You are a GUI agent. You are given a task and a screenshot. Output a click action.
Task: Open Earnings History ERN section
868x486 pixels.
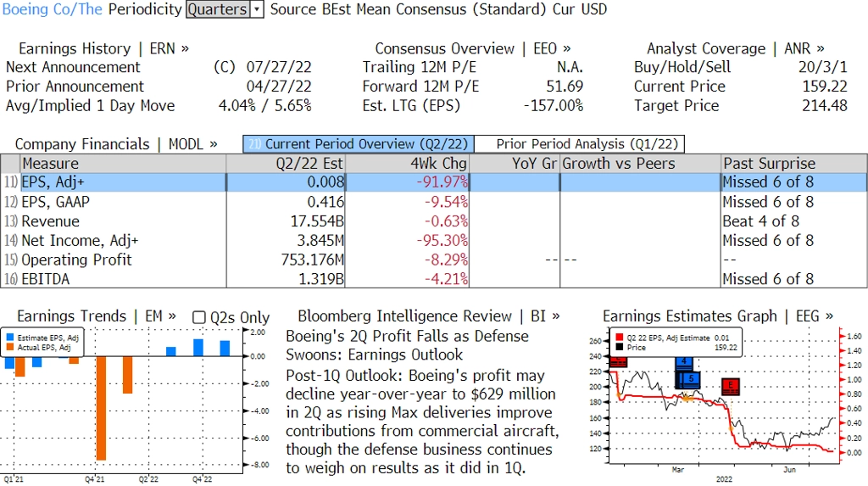pos(103,48)
